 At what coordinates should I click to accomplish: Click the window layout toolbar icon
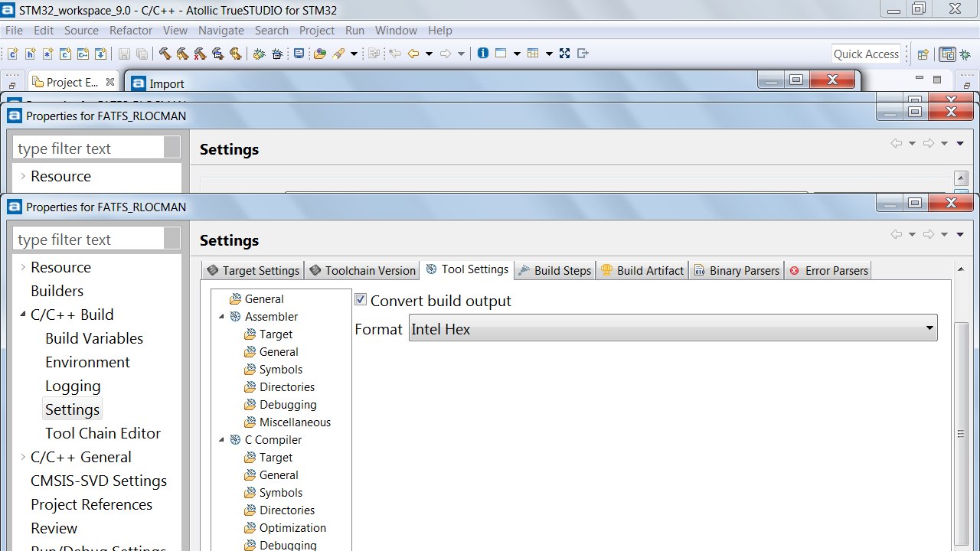tap(501, 54)
